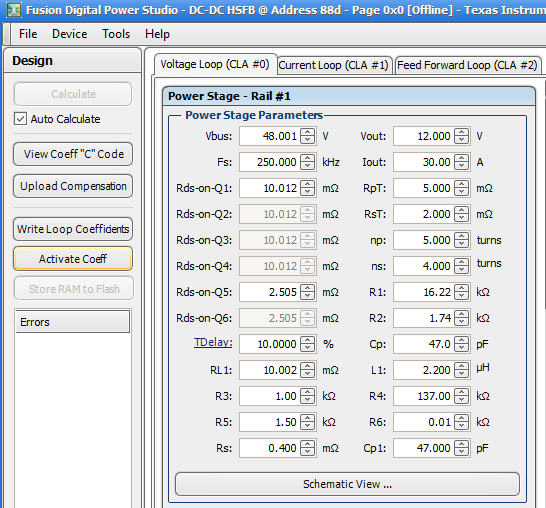Image resolution: width=546 pixels, height=508 pixels.
Task: Increase R4 with the up arrow
Action: point(461,392)
